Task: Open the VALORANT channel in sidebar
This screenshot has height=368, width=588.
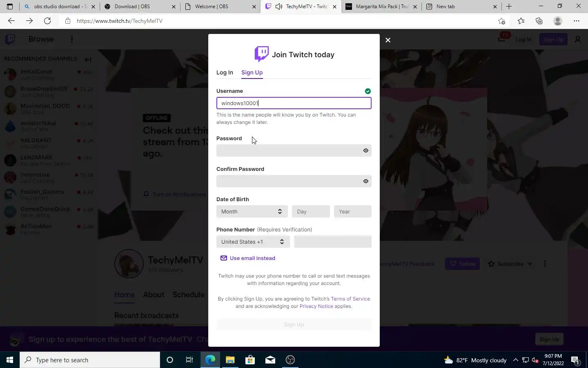Action: point(49,143)
